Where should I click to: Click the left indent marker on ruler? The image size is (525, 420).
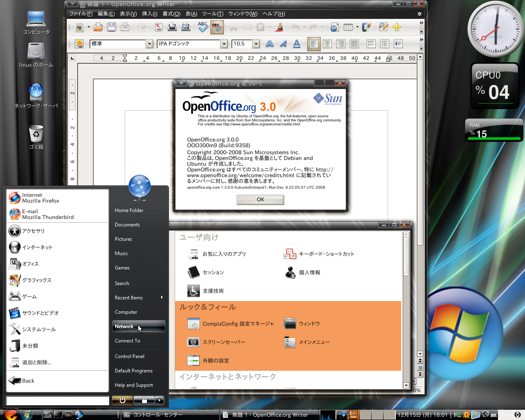click(125, 58)
